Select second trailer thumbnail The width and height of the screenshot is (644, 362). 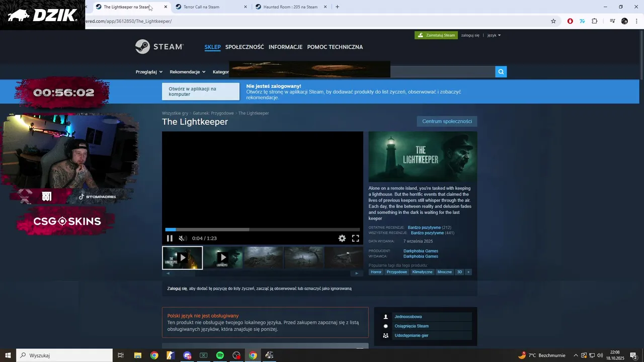point(223,257)
